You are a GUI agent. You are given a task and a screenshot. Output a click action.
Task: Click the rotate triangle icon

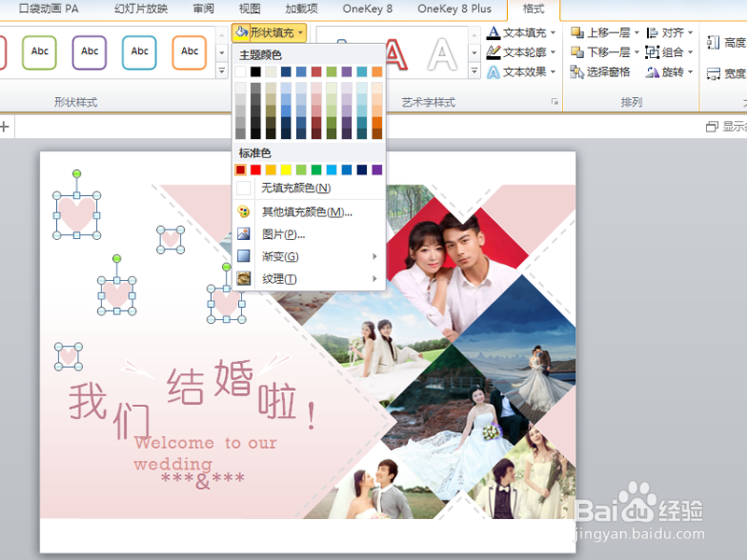click(x=652, y=73)
